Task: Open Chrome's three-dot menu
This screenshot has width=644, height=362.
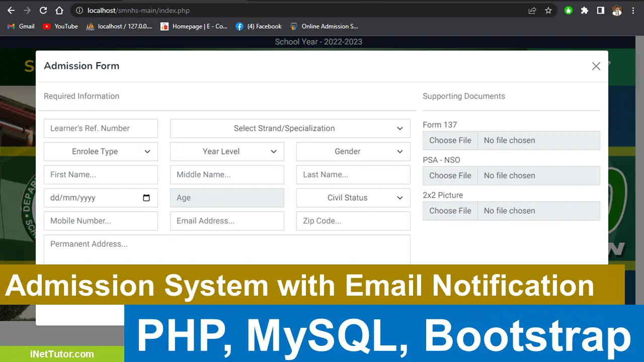Action: click(x=633, y=10)
